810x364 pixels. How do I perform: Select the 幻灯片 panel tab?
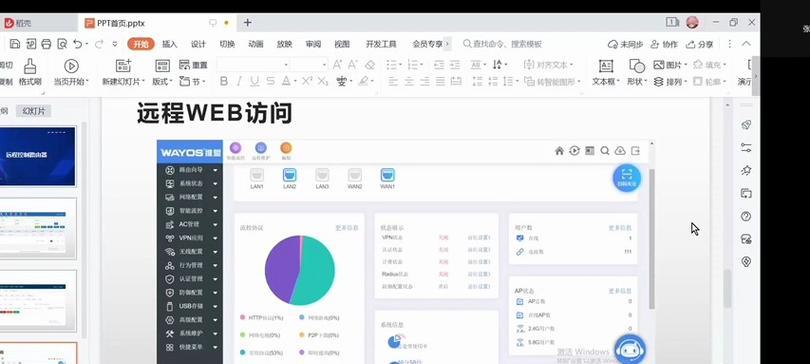(34, 110)
